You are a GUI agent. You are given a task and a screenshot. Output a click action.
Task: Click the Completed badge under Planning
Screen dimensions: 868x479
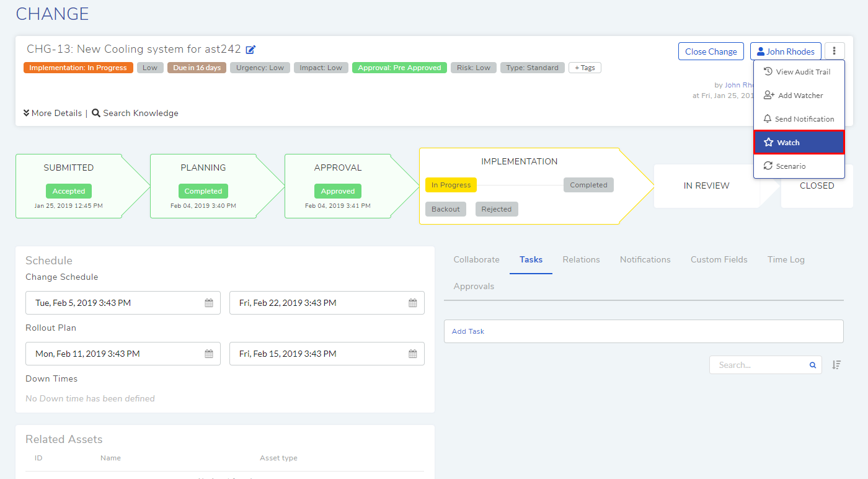point(203,191)
